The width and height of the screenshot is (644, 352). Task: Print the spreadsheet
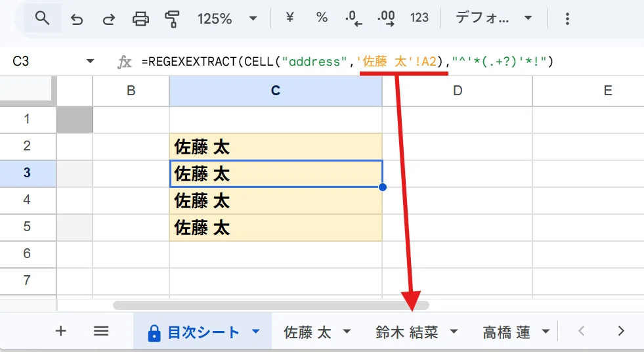[x=140, y=19]
